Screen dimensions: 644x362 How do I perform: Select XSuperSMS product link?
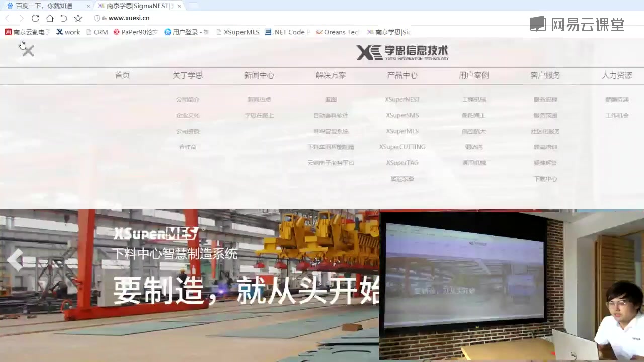pos(402,115)
